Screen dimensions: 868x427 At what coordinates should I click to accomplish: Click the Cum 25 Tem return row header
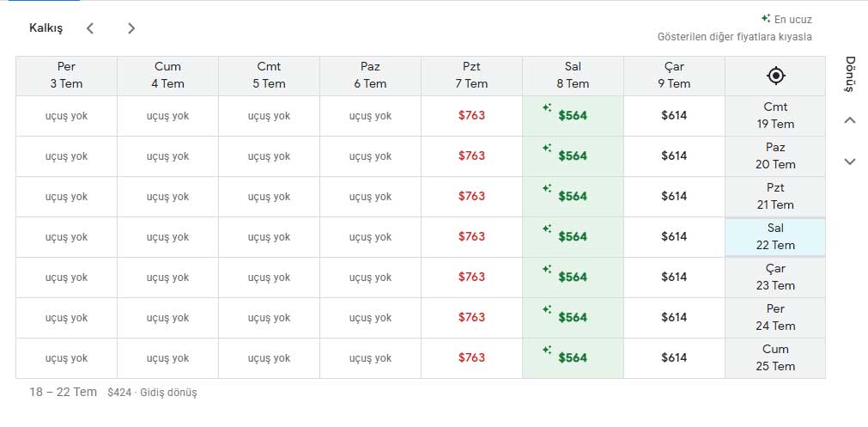point(775,358)
